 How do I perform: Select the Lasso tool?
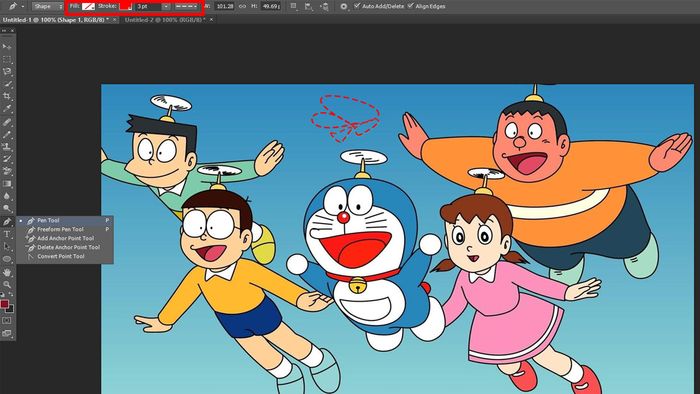coord(7,71)
